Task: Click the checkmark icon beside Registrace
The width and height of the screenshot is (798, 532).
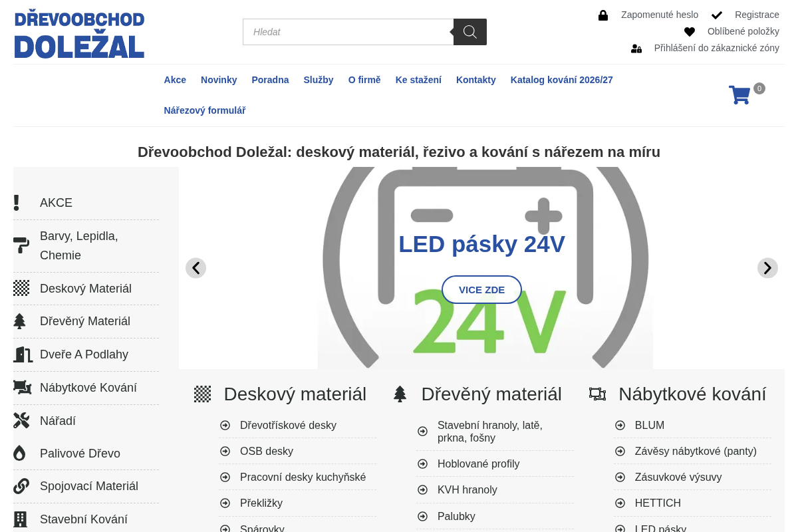Action: click(717, 15)
